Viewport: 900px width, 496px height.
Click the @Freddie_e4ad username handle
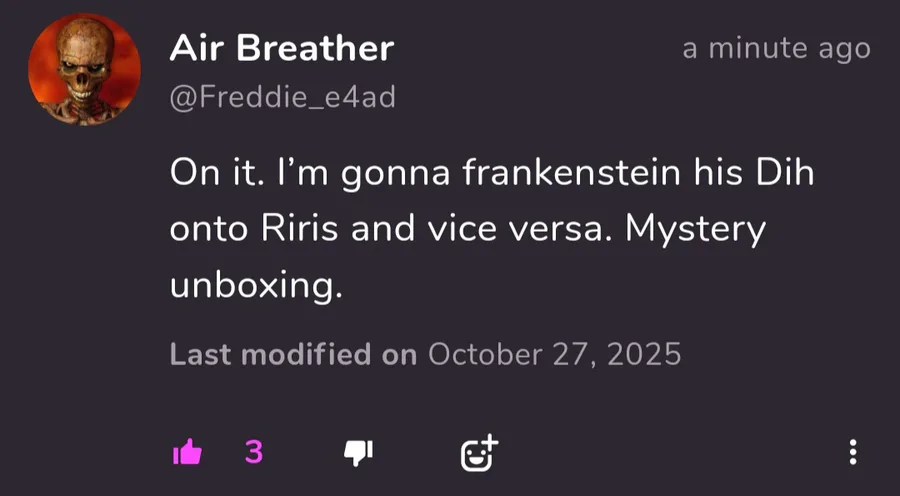coord(283,97)
